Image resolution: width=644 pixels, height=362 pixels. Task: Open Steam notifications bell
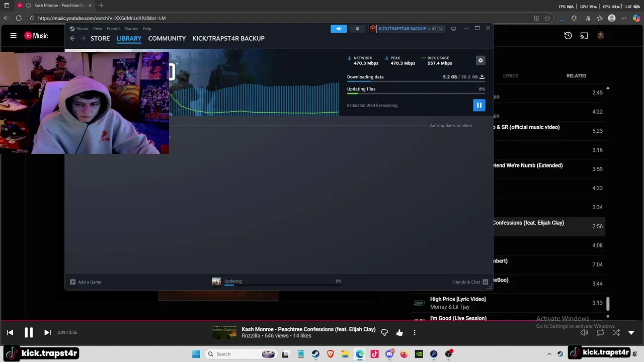(x=357, y=29)
